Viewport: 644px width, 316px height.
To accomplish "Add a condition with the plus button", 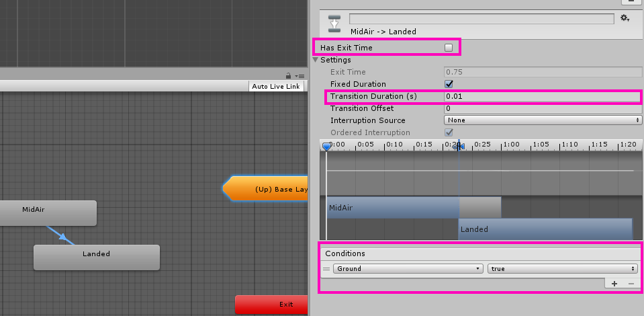I will pyautogui.click(x=614, y=284).
